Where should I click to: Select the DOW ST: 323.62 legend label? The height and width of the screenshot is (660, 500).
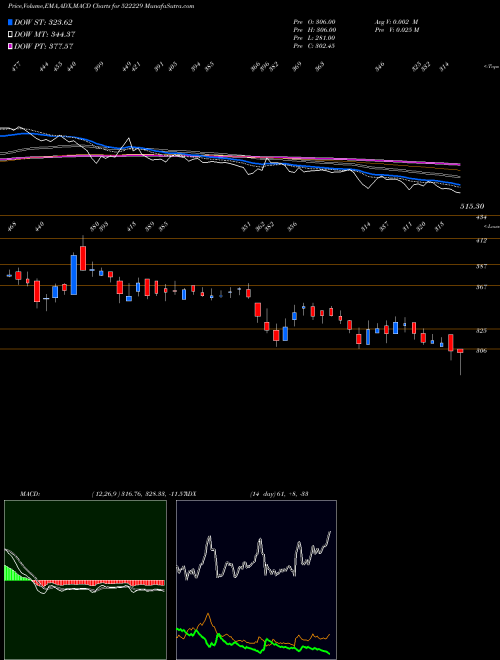click(x=43, y=22)
